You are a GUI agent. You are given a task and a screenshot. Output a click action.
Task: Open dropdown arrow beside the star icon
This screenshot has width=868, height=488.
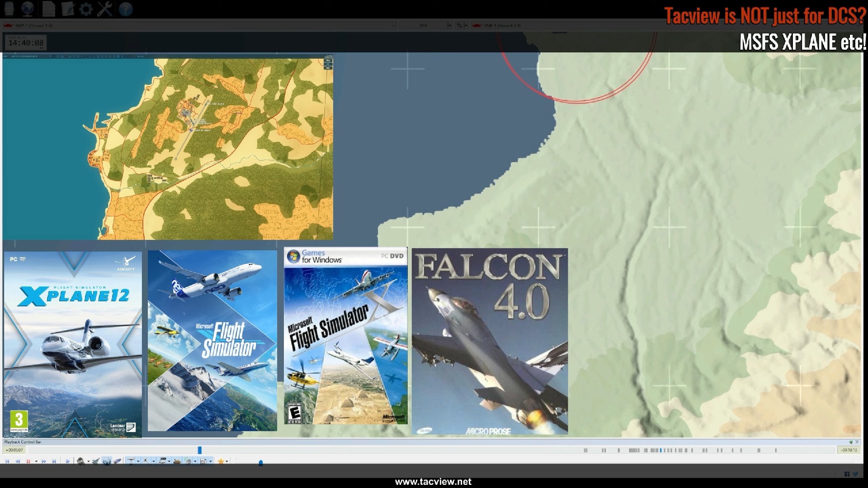[227, 461]
